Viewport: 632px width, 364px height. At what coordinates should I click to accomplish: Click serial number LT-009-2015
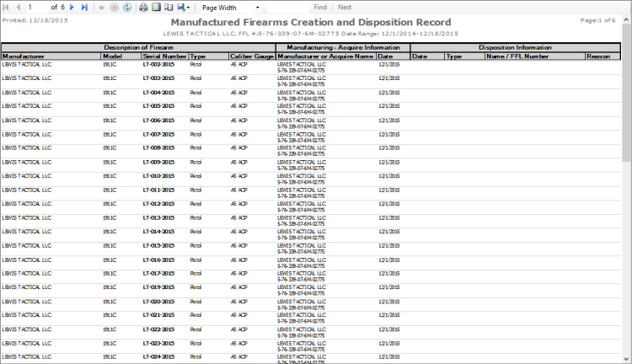click(x=158, y=163)
